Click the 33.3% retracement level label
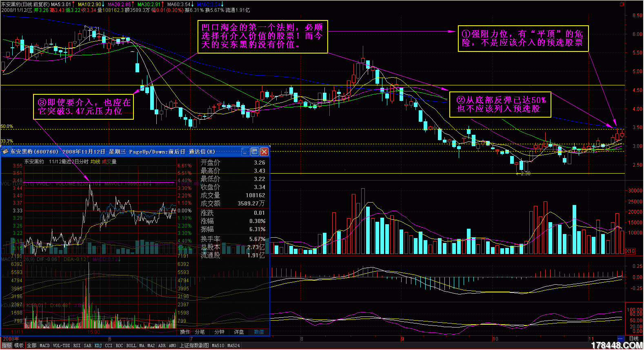The height and width of the screenshot is (350, 644). [7, 141]
